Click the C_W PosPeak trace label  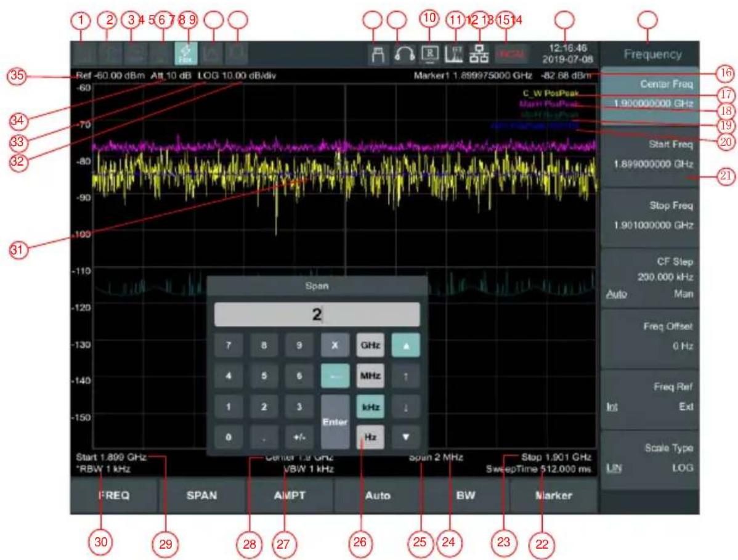[x=551, y=93]
